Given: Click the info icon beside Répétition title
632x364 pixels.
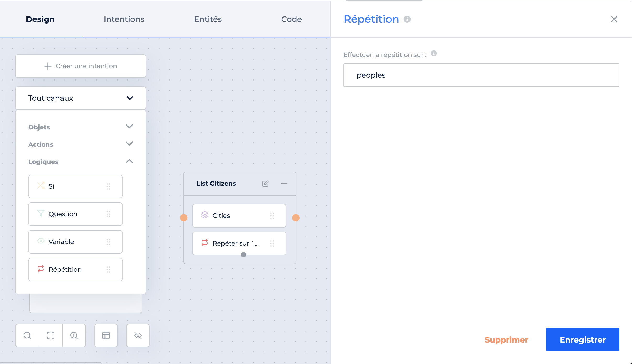Looking at the screenshot, I should click(407, 19).
